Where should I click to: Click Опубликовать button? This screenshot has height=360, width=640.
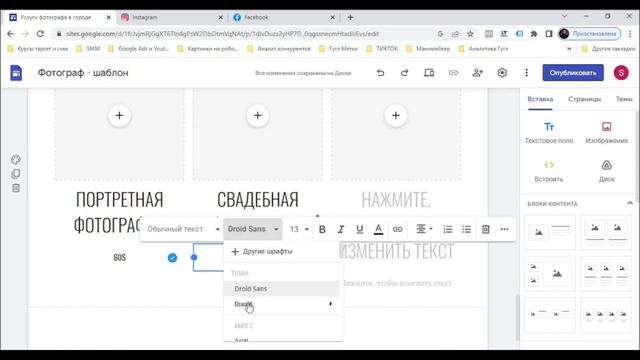(573, 73)
